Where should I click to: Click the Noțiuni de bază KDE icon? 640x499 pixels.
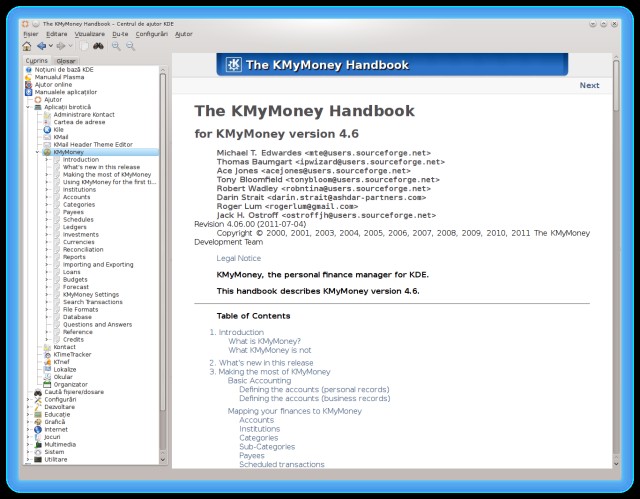(29, 70)
